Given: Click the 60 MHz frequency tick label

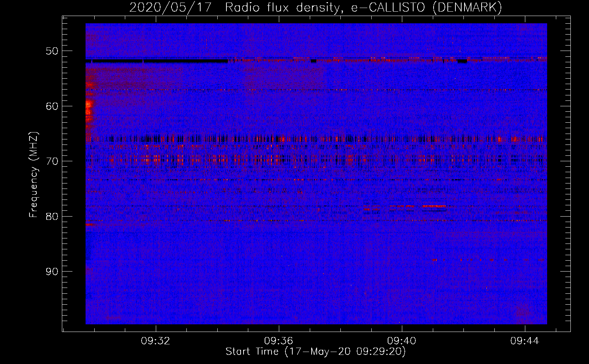Looking at the screenshot, I should pos(52,106).
